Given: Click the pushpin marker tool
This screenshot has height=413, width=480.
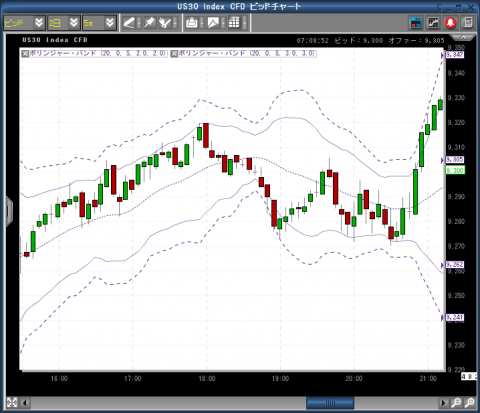Looking at the screenshot, I should point(149,23).
